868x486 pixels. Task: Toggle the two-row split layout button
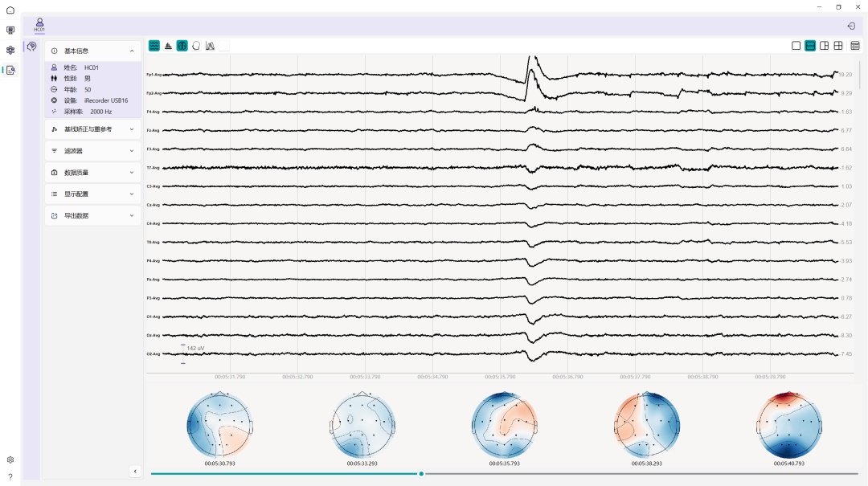point(810,46)
